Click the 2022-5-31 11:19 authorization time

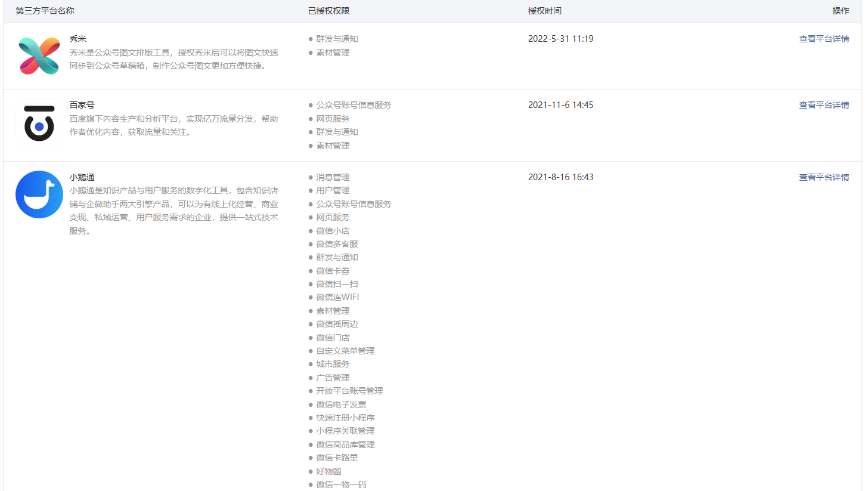[561, 39]
